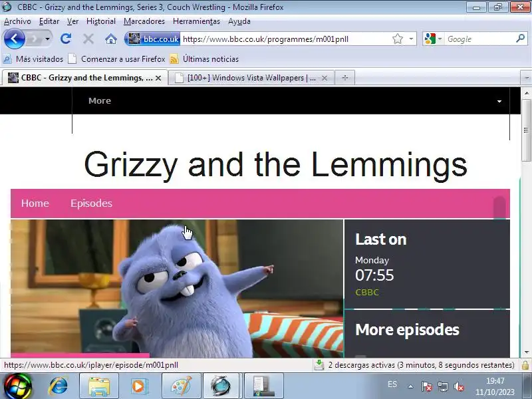Open Windows Media Player on taskbar
532x399 pixels.
(x=140, y=386)
